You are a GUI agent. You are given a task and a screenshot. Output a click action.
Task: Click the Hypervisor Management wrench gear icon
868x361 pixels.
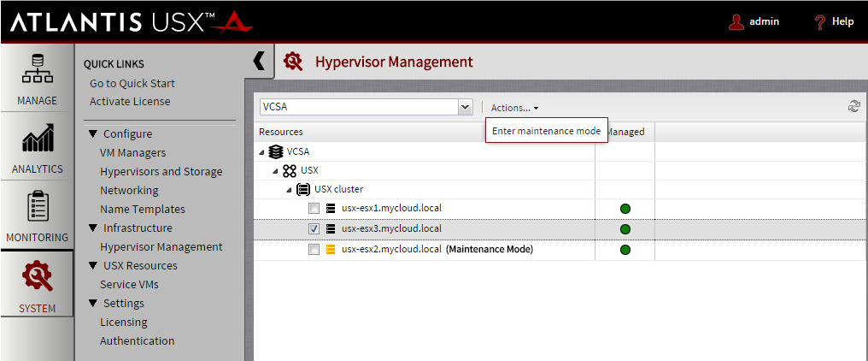pyautogui.click(x=293, y=61)
